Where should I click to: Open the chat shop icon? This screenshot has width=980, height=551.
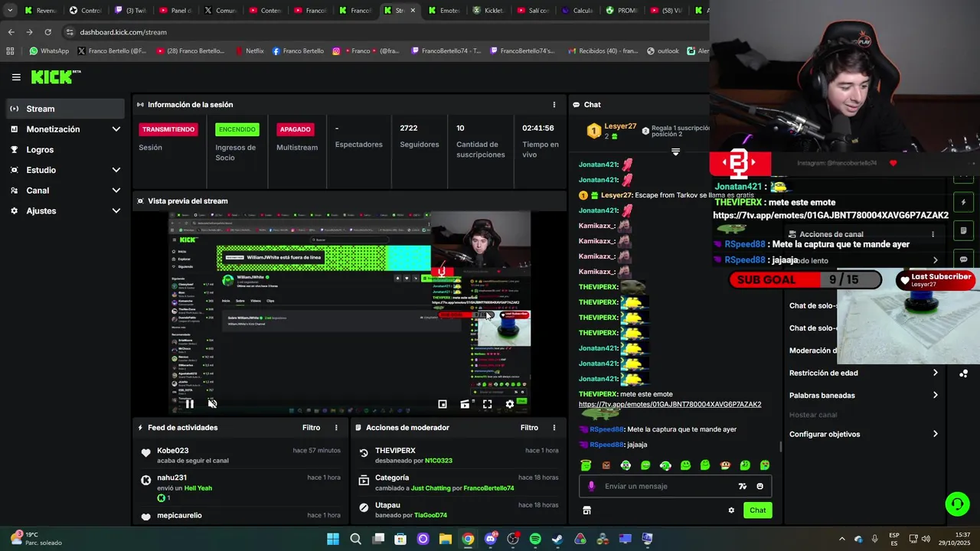pyautogui.click(x=586, y=510)
